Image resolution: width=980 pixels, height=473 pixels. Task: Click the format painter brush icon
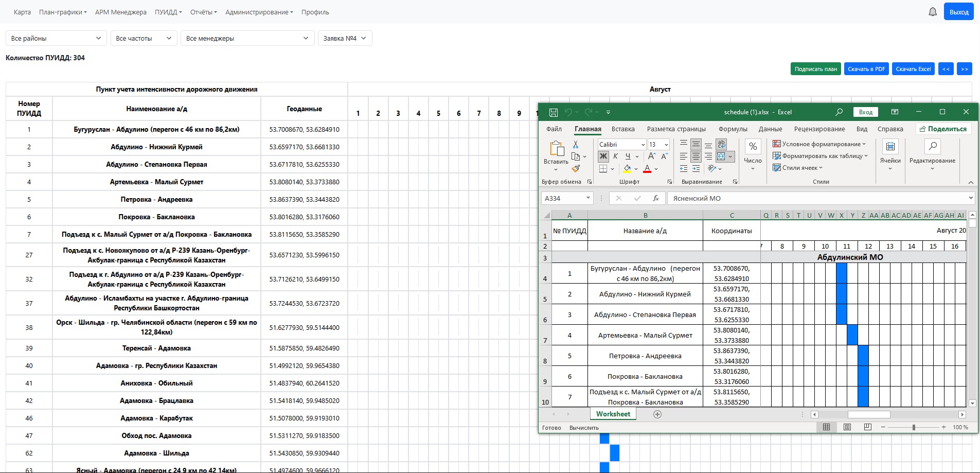[x=576, y=168]
